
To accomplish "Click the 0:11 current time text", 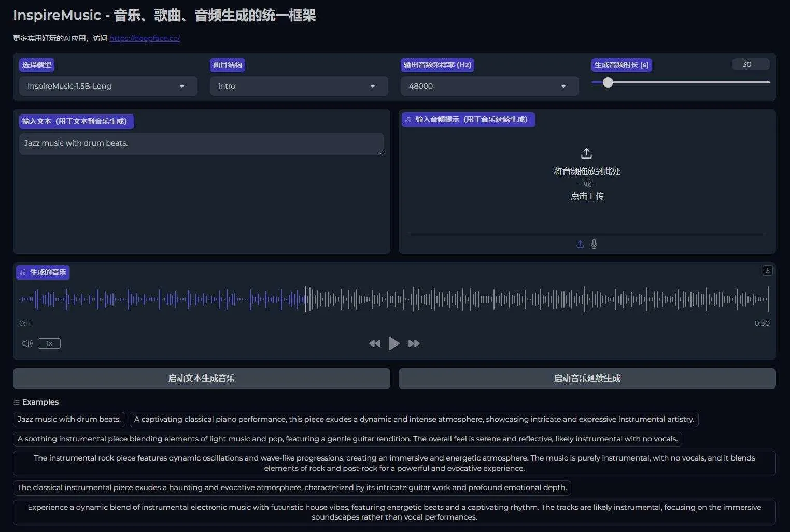I will tap(25, 323).
